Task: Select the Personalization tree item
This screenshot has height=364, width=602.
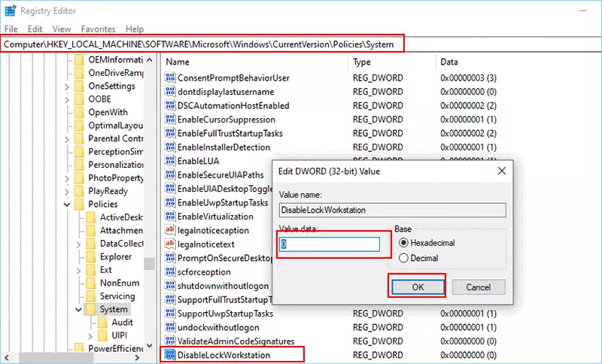Action: (116, 165)
